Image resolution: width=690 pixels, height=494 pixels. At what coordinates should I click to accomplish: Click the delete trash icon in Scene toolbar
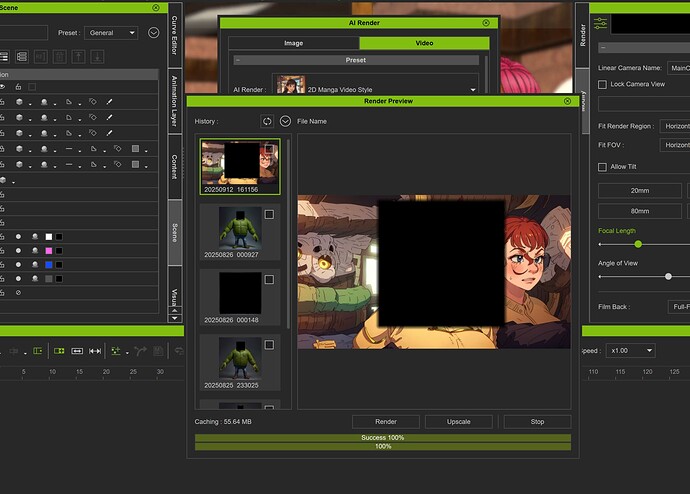coord(60,56)
